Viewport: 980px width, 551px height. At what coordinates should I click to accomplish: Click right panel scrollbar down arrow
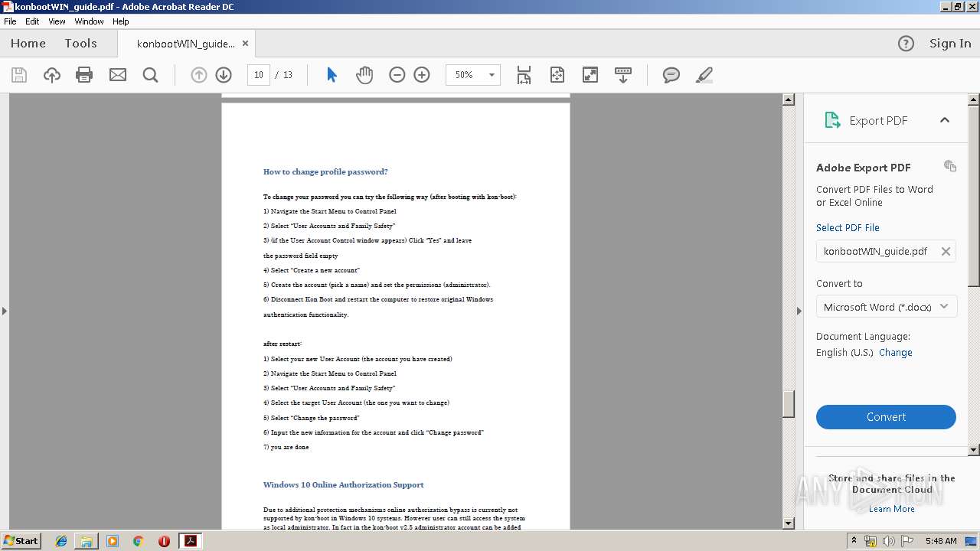point(974,450)
